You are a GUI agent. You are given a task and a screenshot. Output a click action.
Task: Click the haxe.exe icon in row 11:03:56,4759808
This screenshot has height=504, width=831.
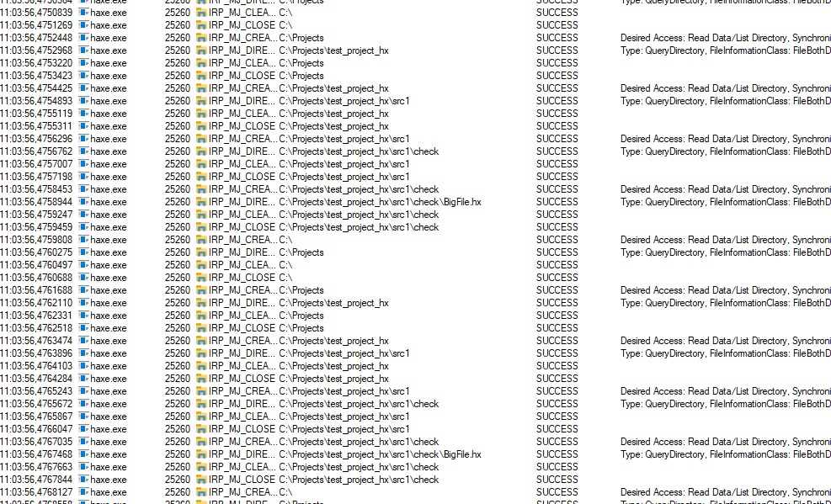pyautogui.click(x=83, y=239)
